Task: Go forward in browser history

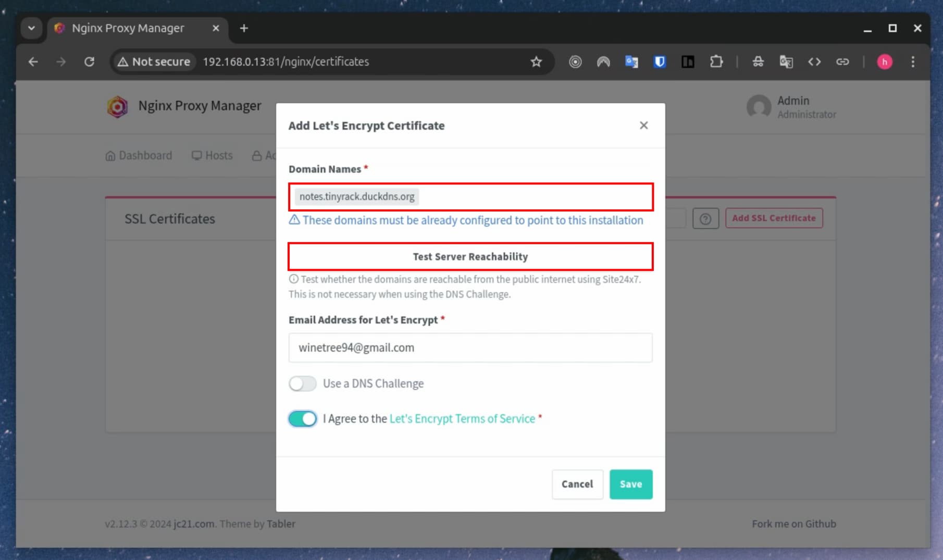Action: pyautogui.click(x=61, y=62)
